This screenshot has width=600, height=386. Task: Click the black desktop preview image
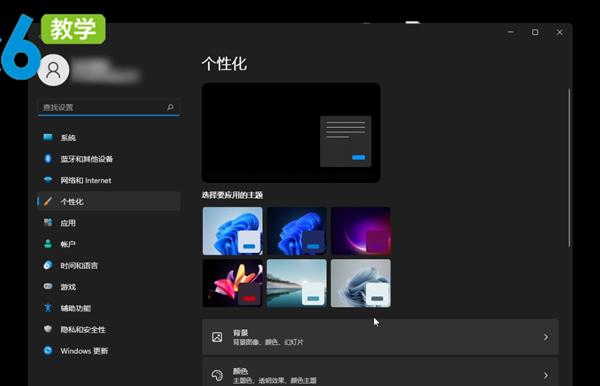pyautogui.click(x=291, y=132)
